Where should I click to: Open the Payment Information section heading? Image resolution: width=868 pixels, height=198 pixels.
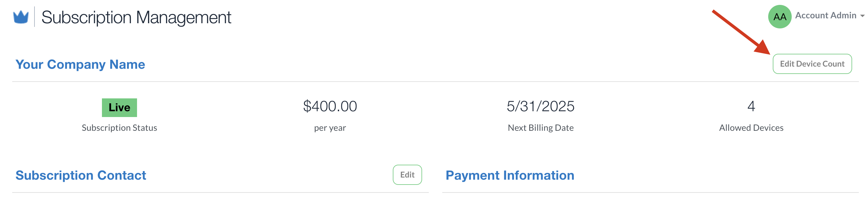point(510,175)
